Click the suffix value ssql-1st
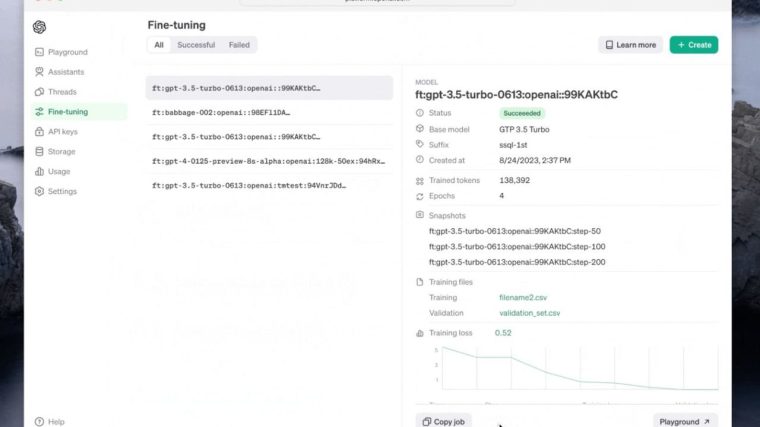760x427 pixels. pos(513,145)
